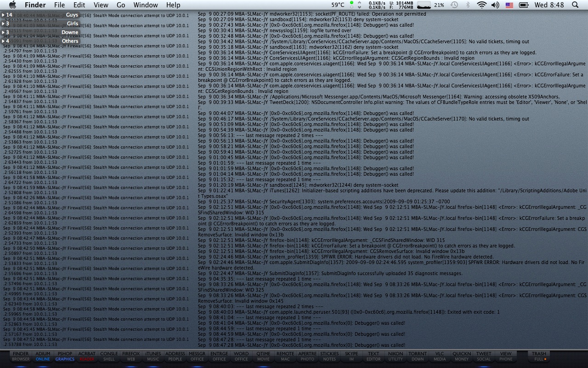
Task: Click log line SubmitDiagInfo successfully uploaded 35 messages
Action: click(330, 273)
